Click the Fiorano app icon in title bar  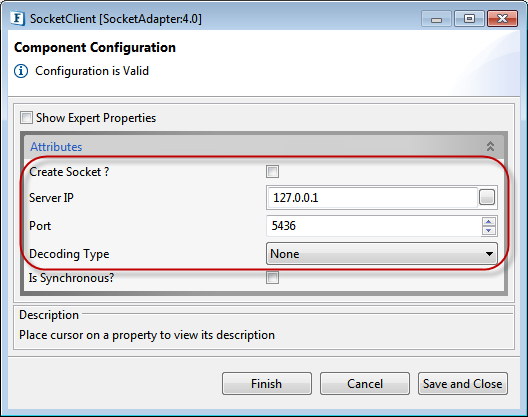(x=18, y=18)
